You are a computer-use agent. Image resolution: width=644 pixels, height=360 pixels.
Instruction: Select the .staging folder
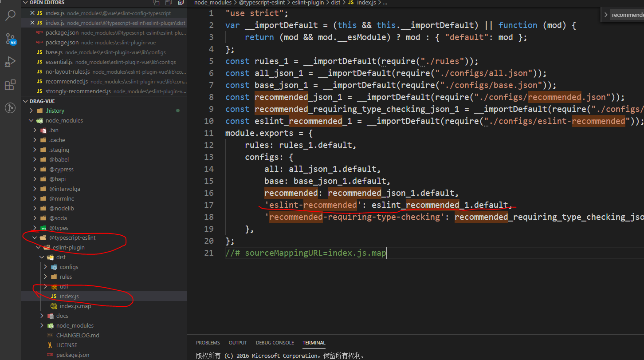point(104,150)
